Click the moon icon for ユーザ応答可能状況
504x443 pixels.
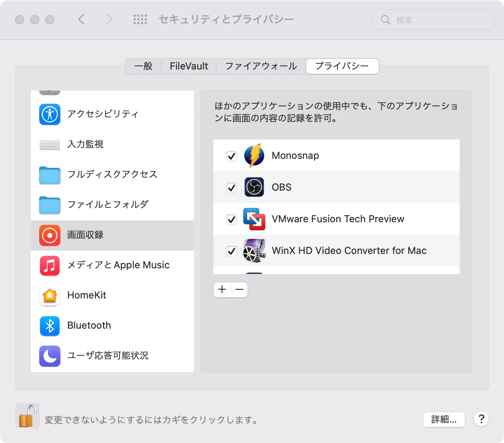point(50,356)
